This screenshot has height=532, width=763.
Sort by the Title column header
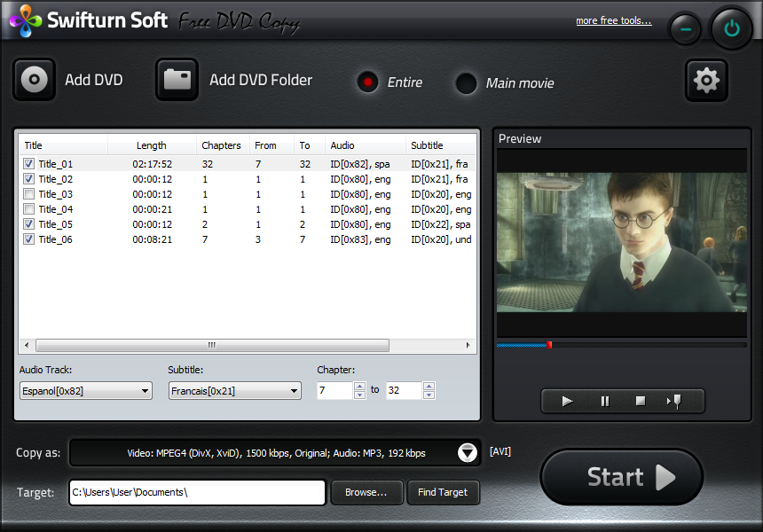tap(63, 145)
